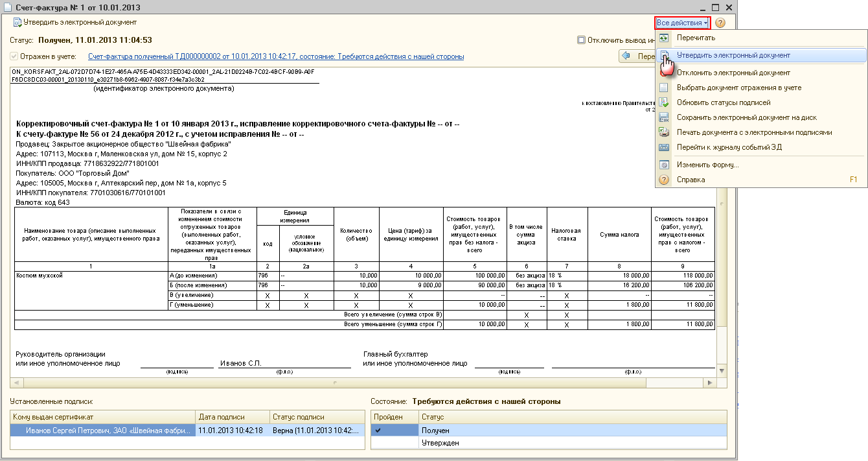Click the 118 000,00 total value cell

683,276
